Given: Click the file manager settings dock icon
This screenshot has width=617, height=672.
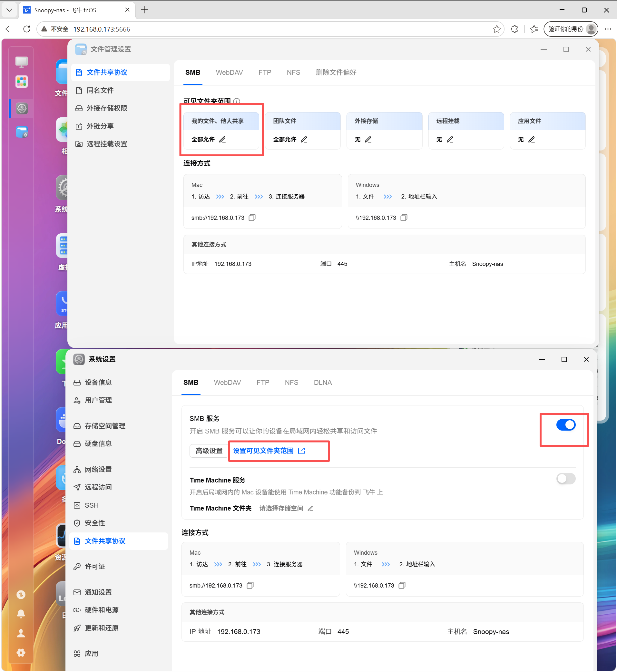Looking at the screenshot, I should coord(22,132).
